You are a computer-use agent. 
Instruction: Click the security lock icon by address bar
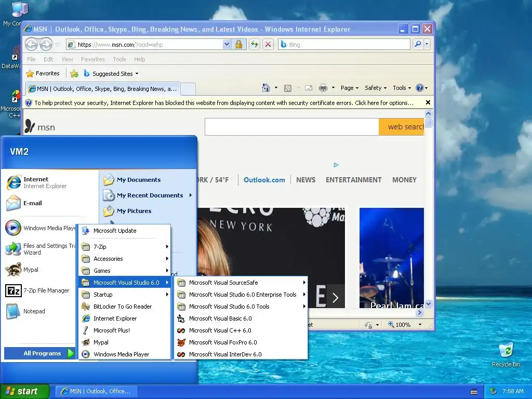(239, 45)
